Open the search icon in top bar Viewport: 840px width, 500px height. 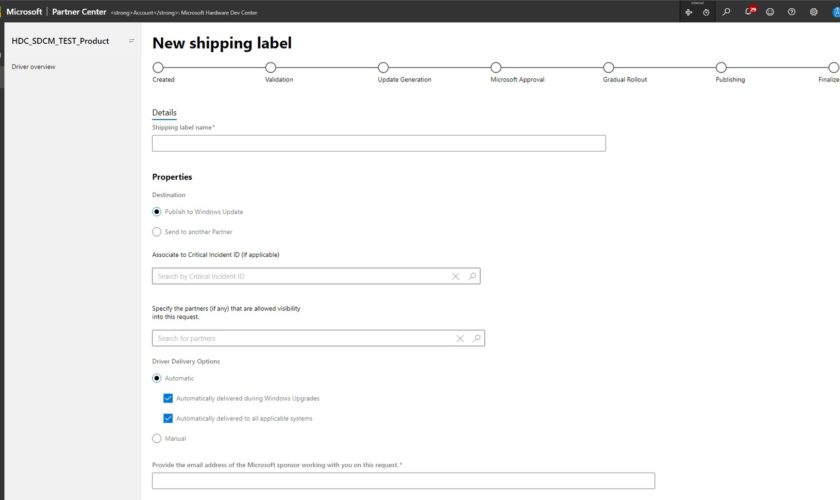(726, 11)
